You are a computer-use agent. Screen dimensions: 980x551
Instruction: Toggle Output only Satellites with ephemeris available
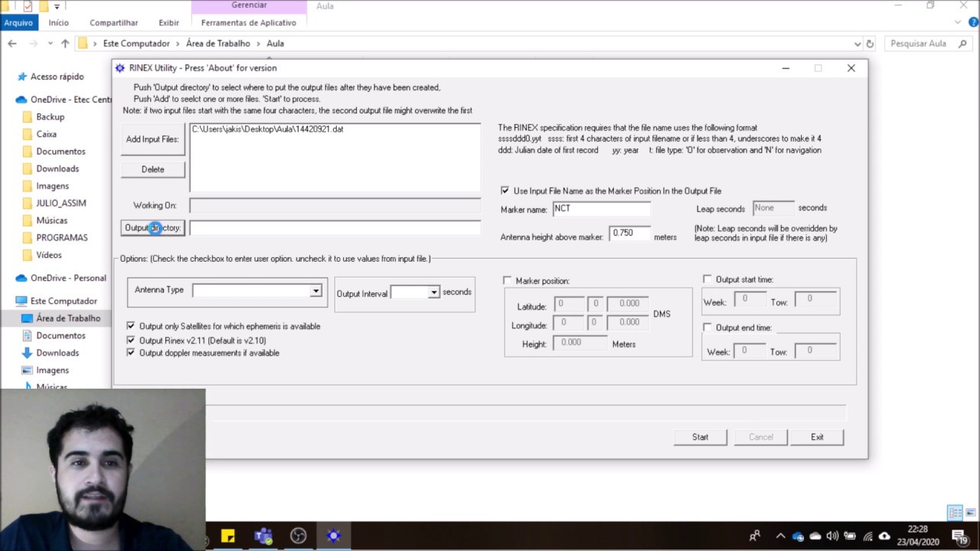click(130, 326)
